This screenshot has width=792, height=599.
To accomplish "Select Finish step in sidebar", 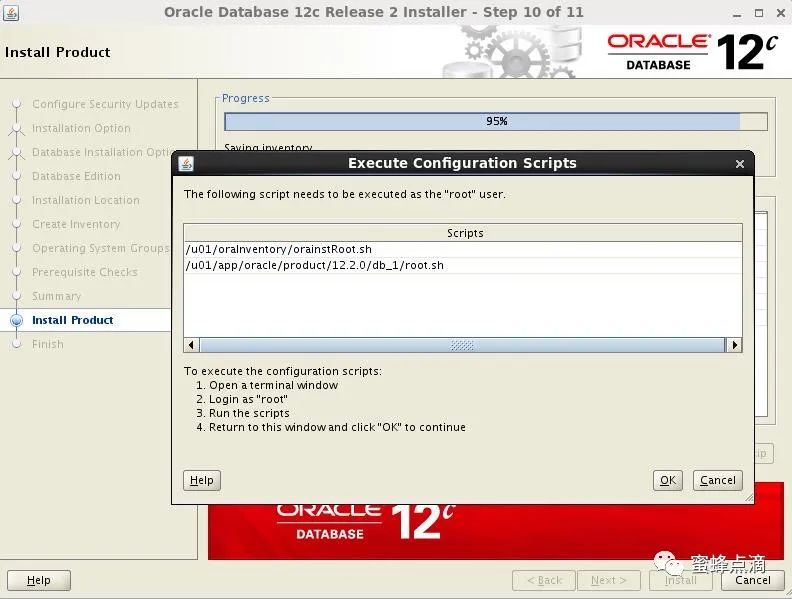I will [48, 344].
